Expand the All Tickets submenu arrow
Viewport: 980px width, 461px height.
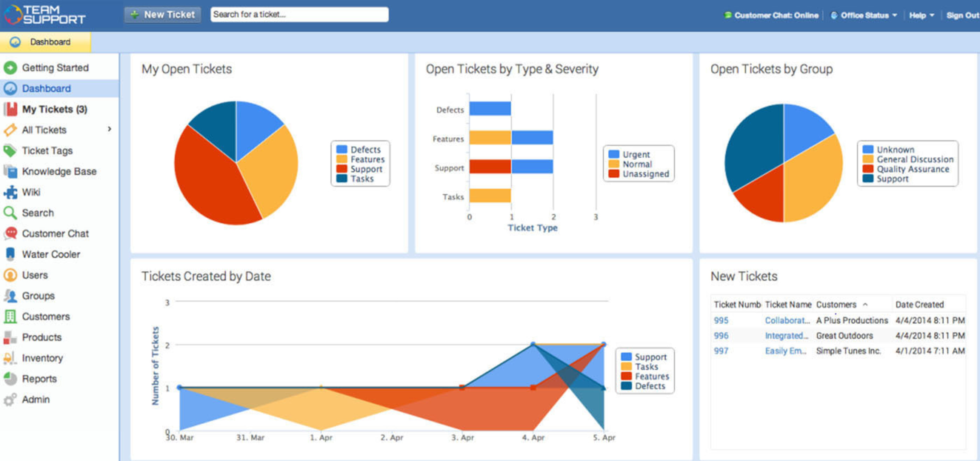(x=110, y=129)
